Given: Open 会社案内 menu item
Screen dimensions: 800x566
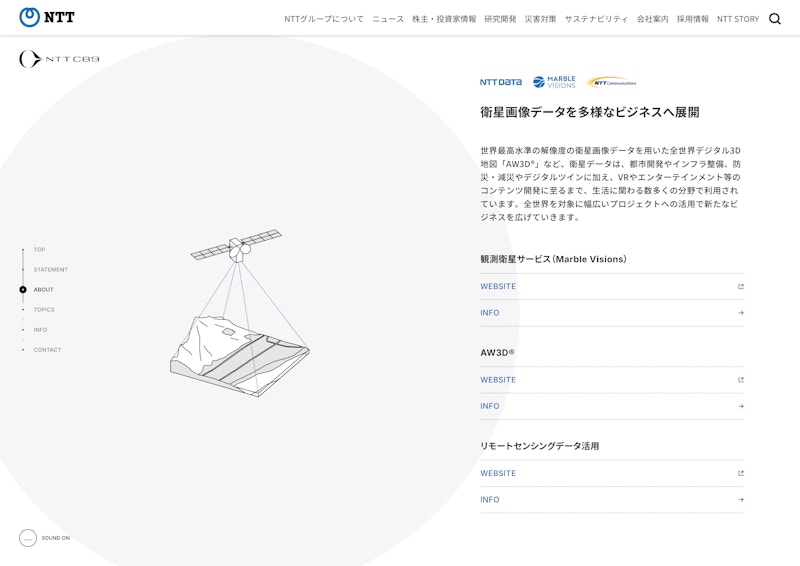Looking at the screenshot, I should coord(653,19).
